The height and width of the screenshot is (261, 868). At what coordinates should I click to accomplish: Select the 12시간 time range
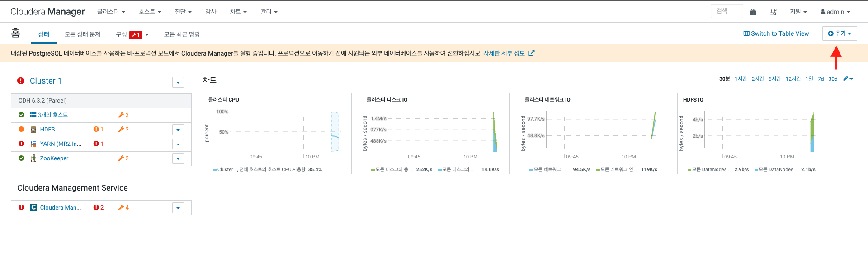pyautogui.click(x=793, y=79)
